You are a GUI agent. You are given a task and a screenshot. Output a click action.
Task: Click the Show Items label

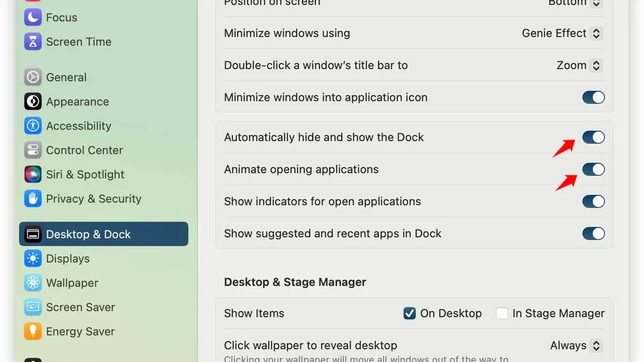coord(254,313)
